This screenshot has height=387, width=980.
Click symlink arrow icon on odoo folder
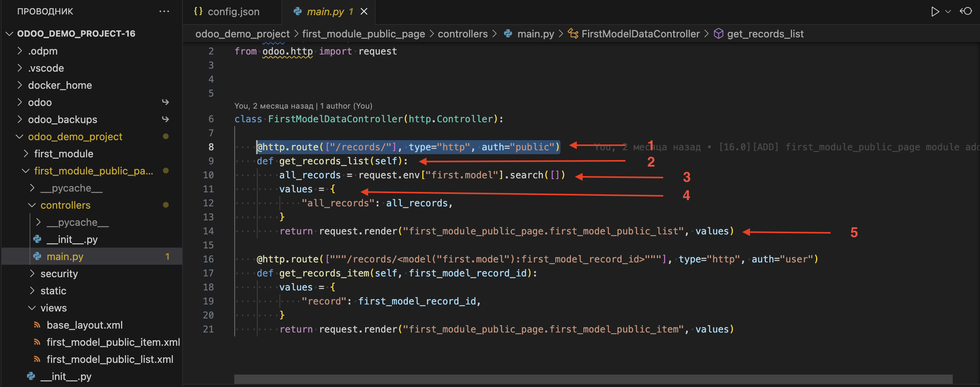pyautogui.click(x=165, y=102)
